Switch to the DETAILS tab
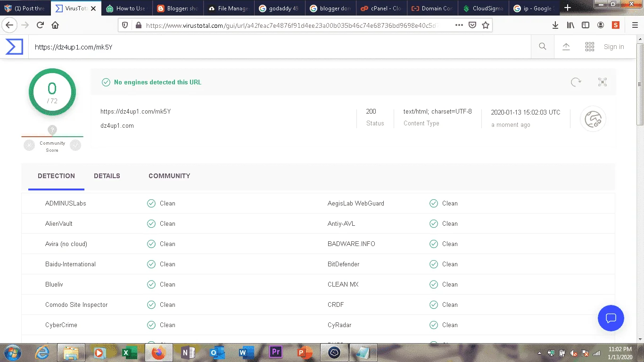This screenshot has height=362, width=644. (x=107, y=176)
